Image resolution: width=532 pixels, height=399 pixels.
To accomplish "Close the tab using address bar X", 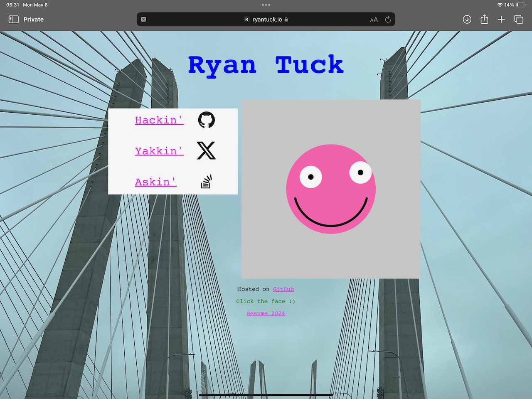I will 143,20.
